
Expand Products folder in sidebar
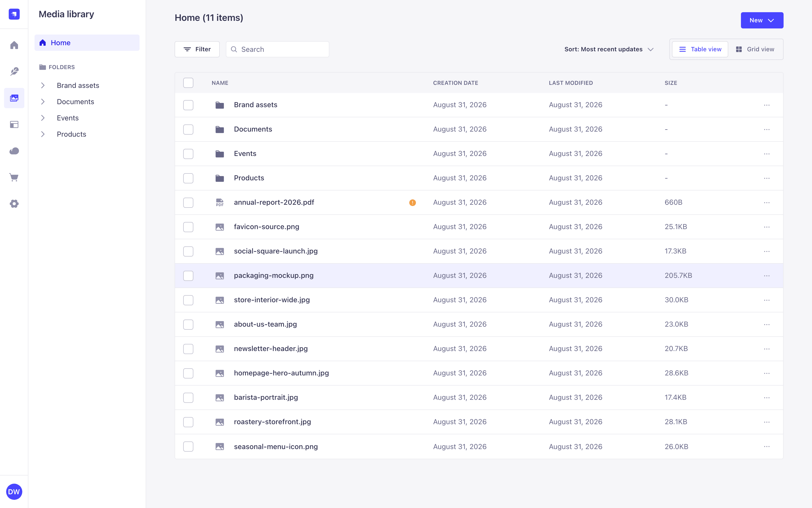pyautogui.click(x=43, y=134)
